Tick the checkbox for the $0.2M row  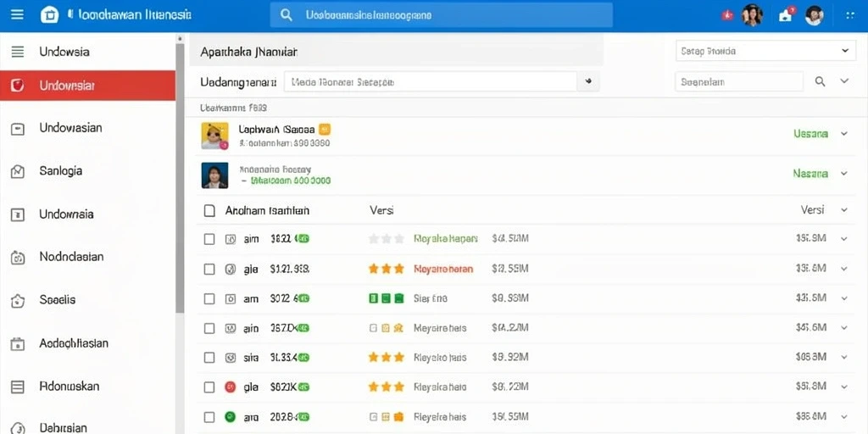point(209,328)
